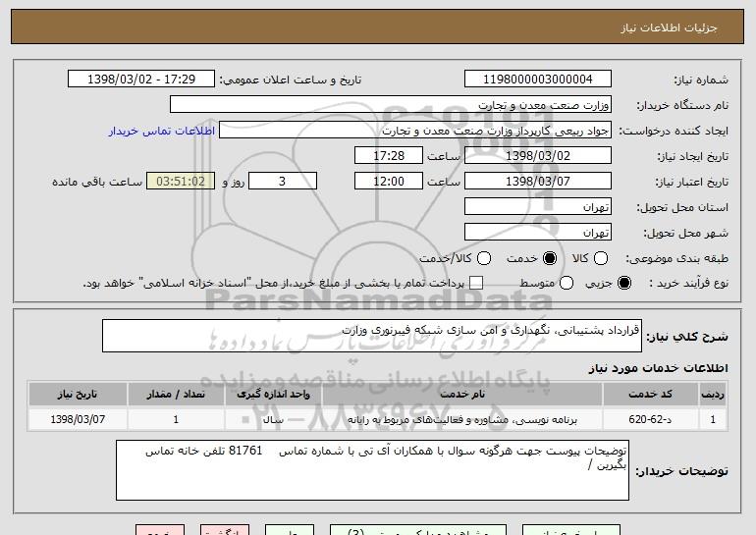
Task: Click the quantity cell 1 in services table
Action: 176,419
